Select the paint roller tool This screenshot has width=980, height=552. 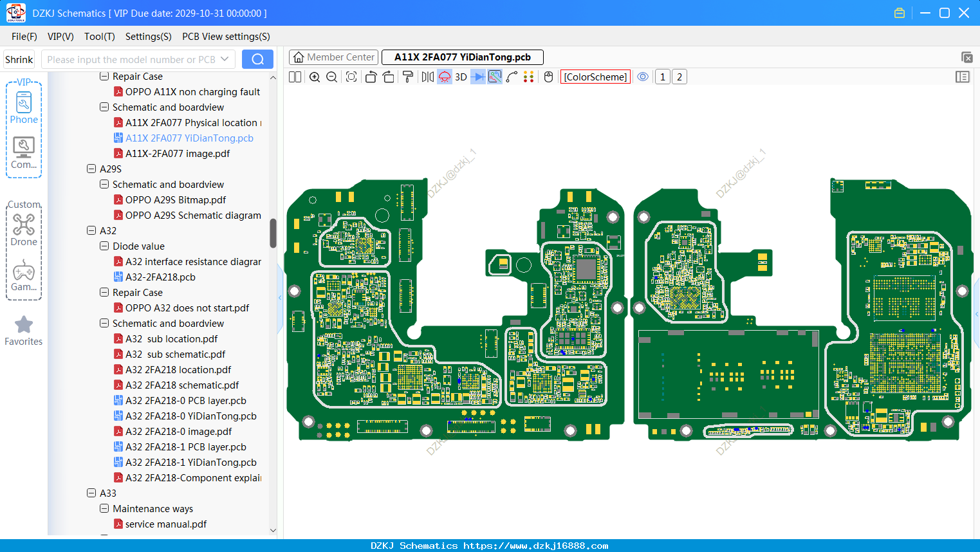point(408,77)
